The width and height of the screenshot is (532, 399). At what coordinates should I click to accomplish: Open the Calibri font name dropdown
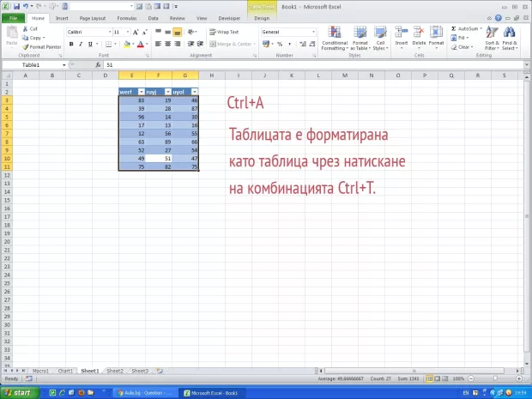(x=110, y=32)
